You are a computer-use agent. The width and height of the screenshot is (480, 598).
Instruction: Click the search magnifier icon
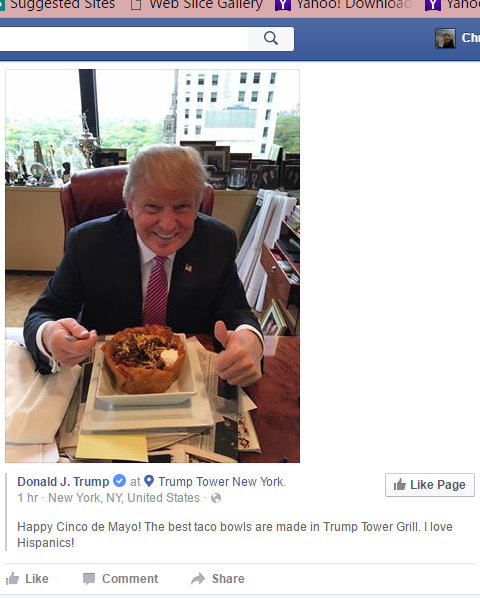271,38
